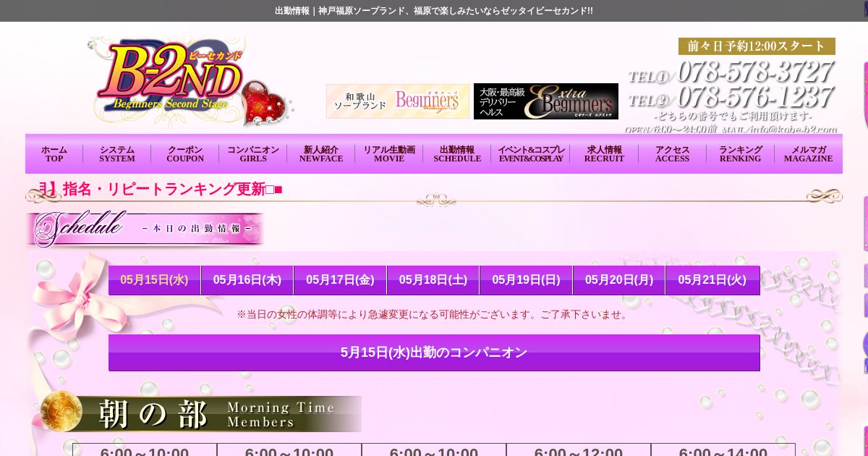
Task: Open ランキング RENKING menu item
Action: pos(741,154)
